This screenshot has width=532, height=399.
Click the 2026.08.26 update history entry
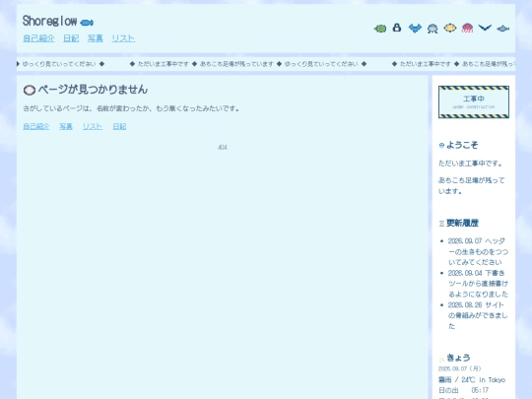(x=478, y=315)
